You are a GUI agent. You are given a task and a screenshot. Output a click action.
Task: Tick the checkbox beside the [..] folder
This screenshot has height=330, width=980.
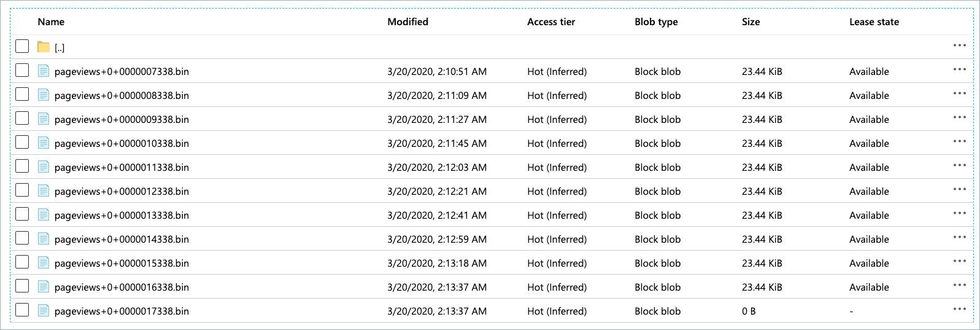point(22,46)
